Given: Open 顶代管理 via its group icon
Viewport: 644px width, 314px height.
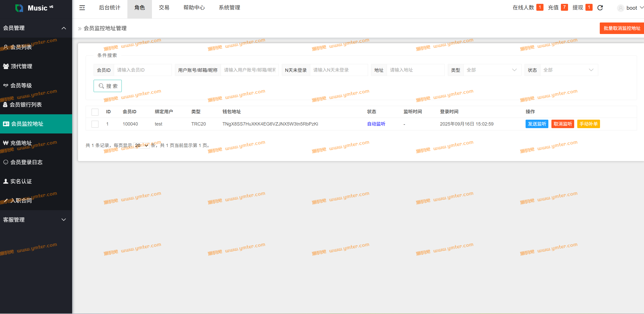Looking at the screenshot, I should coord(6,66).
